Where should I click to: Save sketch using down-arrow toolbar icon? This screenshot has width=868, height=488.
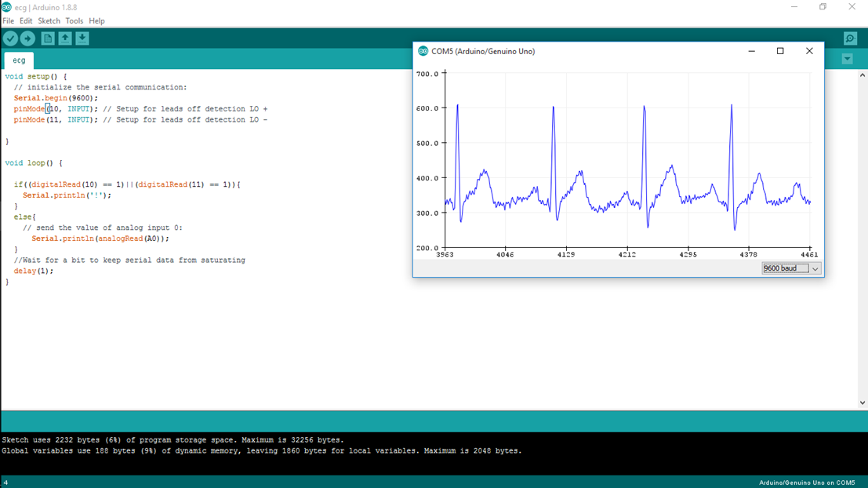tap(82, 38)
